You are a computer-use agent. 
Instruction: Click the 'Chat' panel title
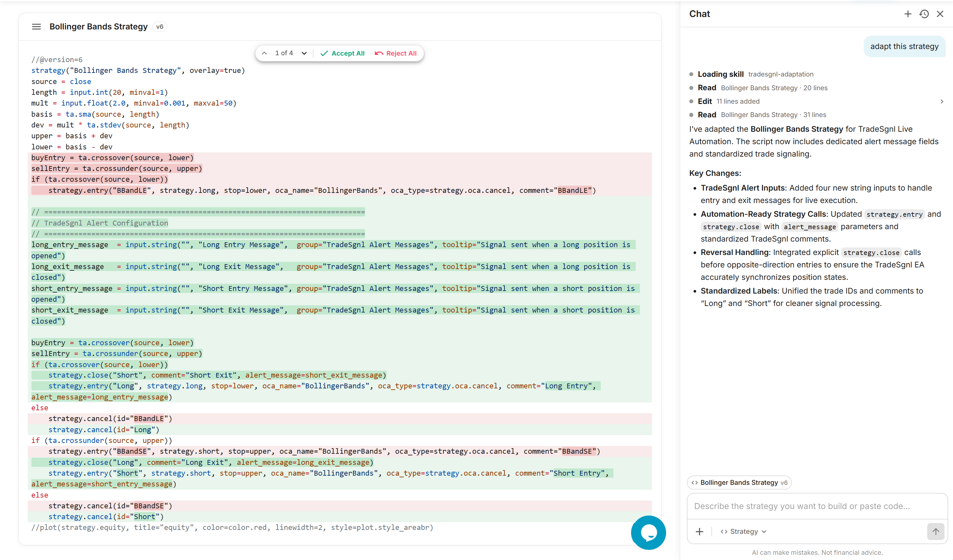(x=699, y=14)
